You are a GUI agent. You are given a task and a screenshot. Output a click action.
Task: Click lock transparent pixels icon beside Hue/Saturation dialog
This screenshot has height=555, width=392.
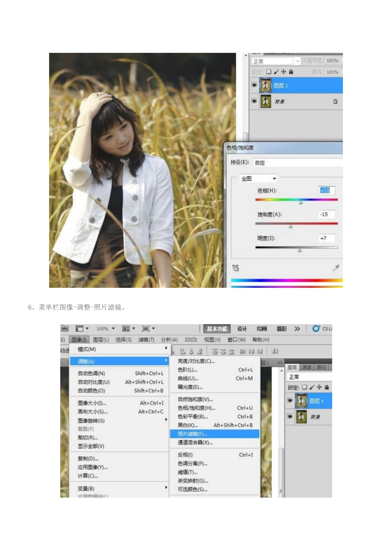tap(269, 72)
